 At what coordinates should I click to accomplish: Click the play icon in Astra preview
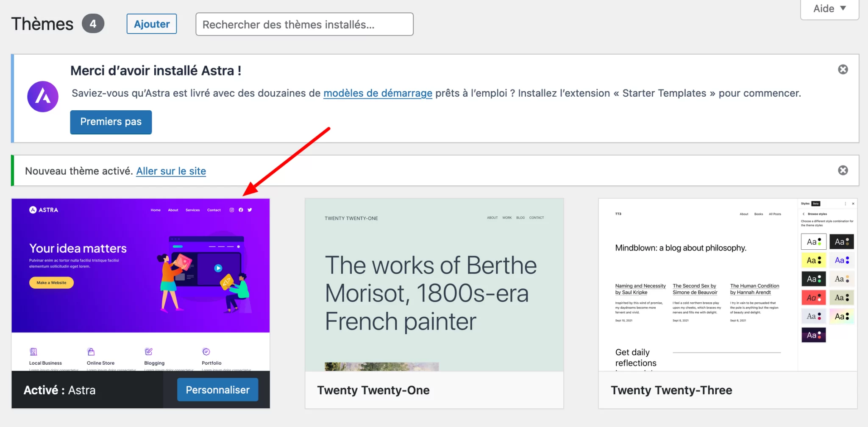tap(218, 268)
